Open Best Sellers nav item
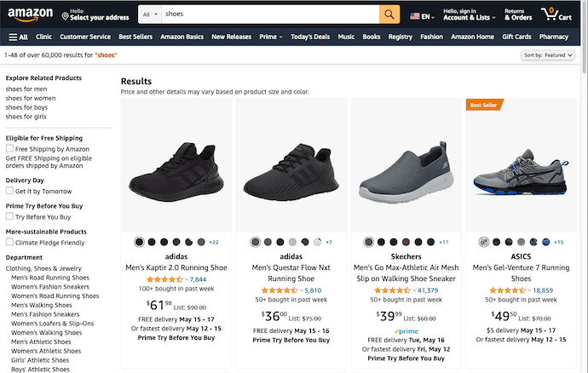Screen dimensions: 588x373 tap(135, 37)
